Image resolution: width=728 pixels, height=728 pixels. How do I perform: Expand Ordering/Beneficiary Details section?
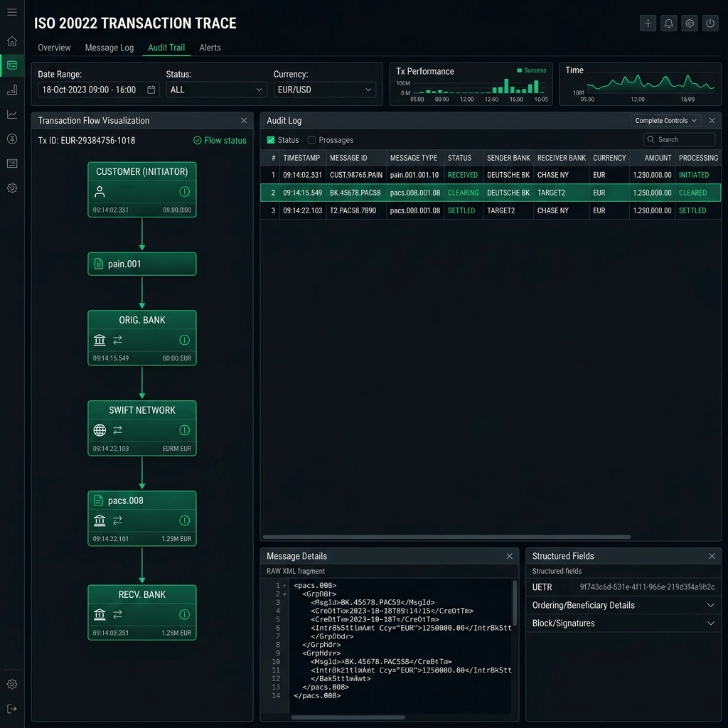623,605
